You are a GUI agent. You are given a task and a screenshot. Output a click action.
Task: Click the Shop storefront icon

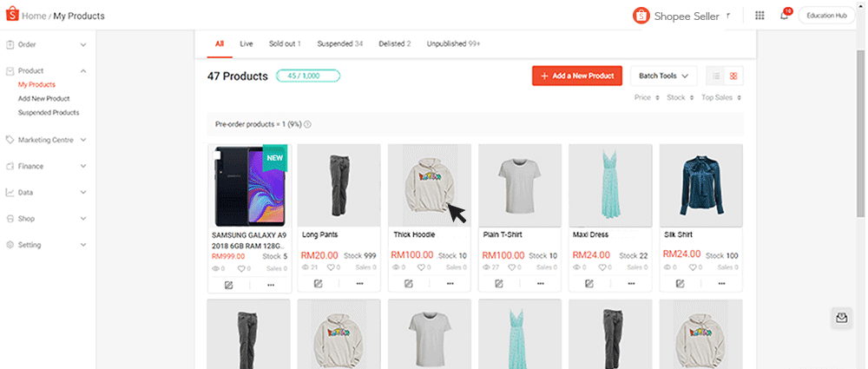pos(10,218)
